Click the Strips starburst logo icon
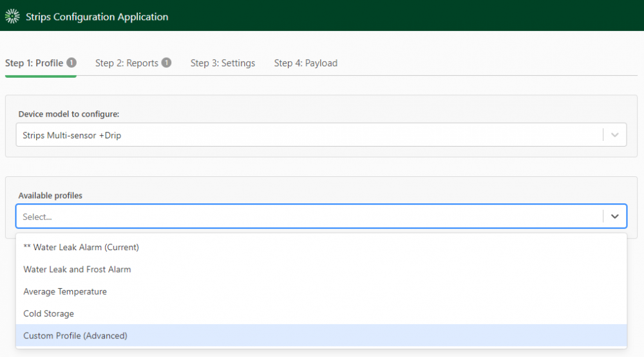Viewport: 644px width, 357px height. click(12, 17)
